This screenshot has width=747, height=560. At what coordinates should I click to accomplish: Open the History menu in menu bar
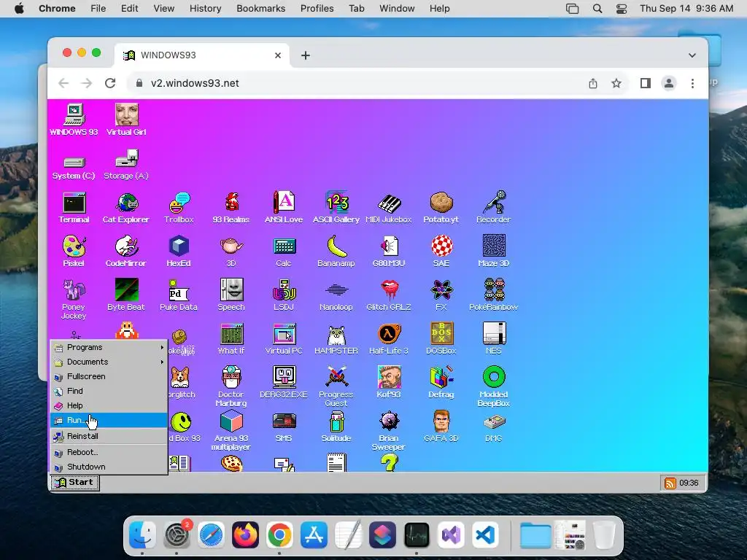[205, 9]
